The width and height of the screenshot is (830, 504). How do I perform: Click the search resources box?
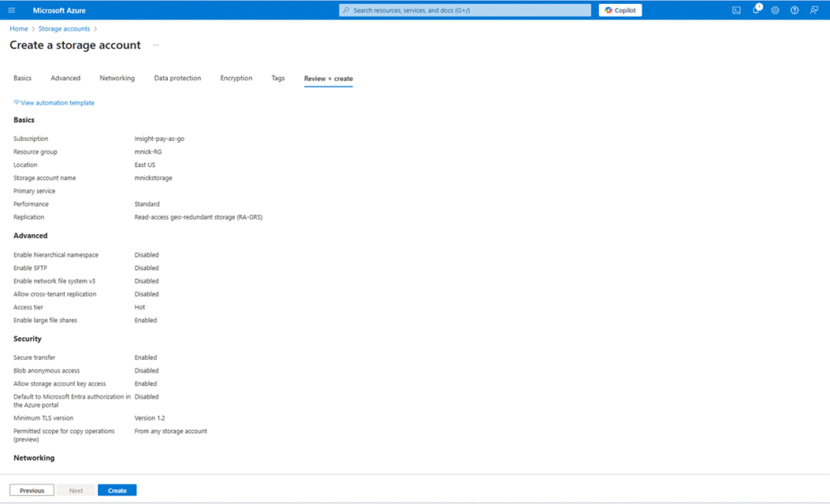465,11
